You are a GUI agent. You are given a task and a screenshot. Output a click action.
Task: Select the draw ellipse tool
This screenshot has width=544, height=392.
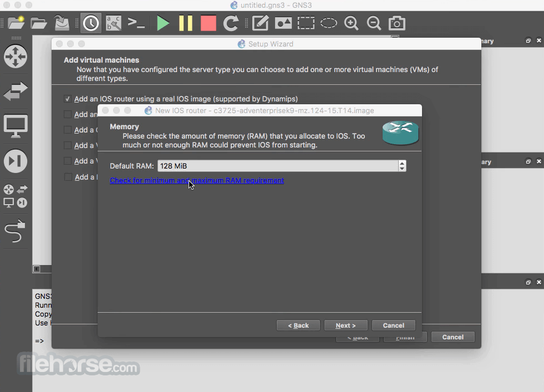coord(328,23)
